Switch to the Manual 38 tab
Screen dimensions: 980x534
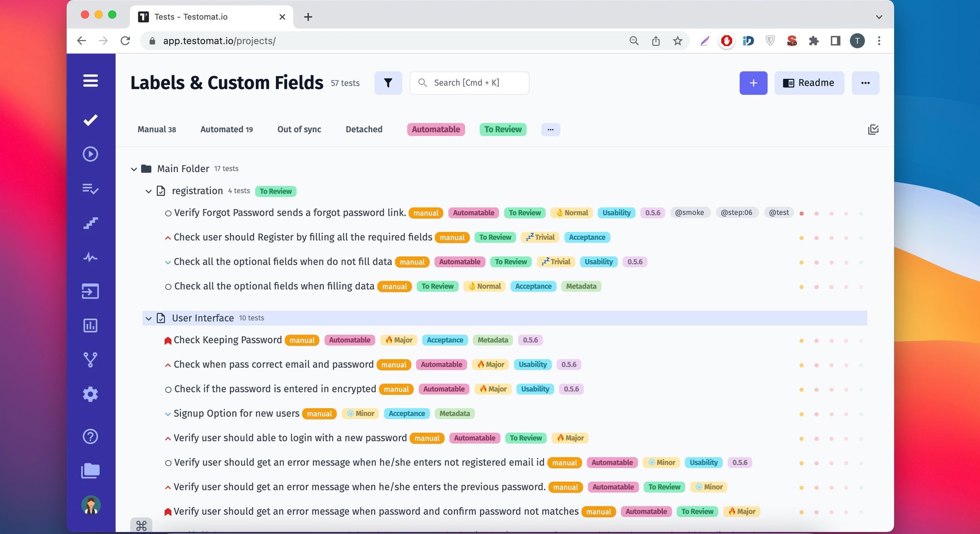tap(157, 129)
